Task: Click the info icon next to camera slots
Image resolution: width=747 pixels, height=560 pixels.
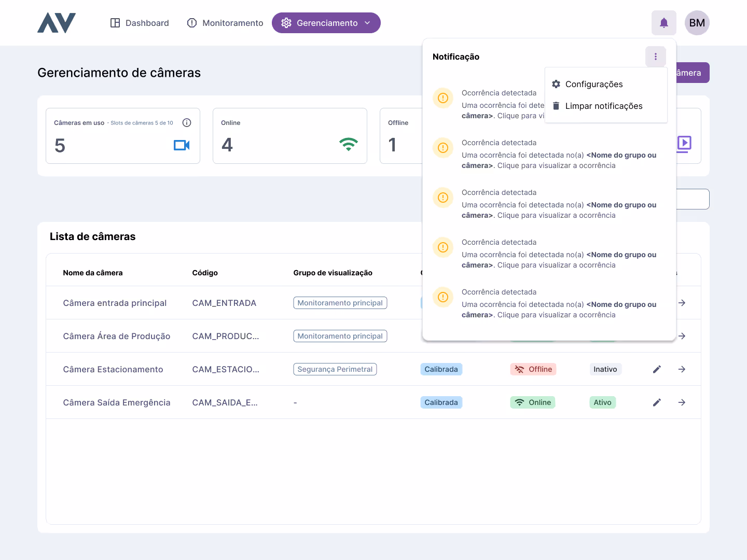Action: point(187,122)
